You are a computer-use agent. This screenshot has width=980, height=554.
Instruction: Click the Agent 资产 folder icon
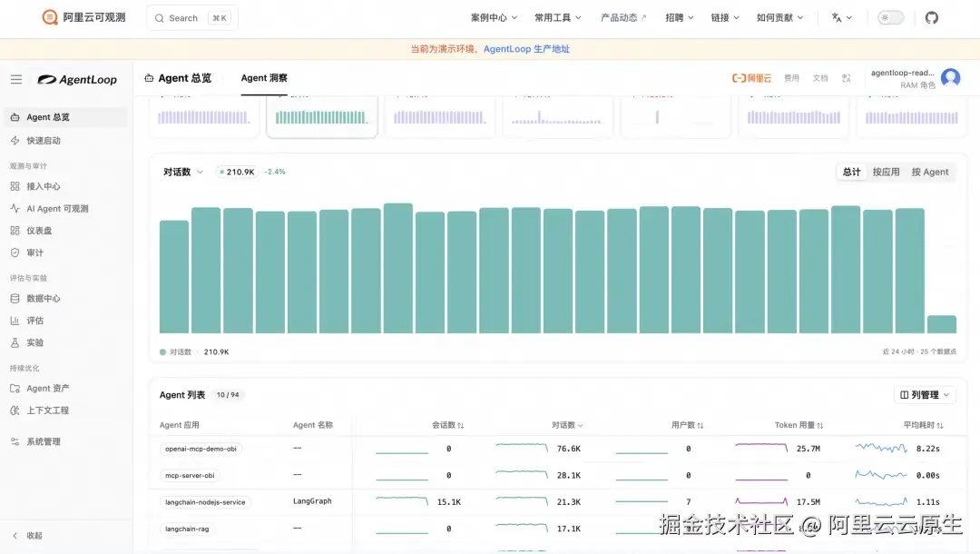[15, 389]
